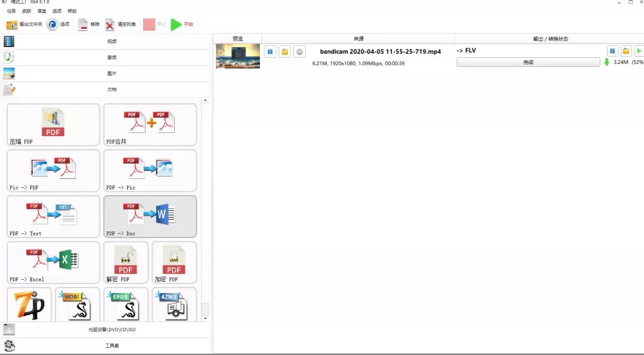Expand the 工具集 toolset category
The height and width of the screenshot is (355, 644).
[106, 345]
